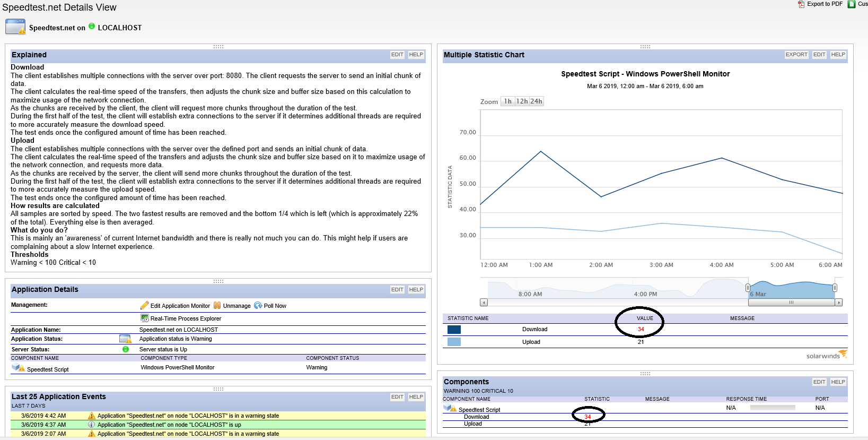Set chart zoom to 24h

pyautogui.click(x=537, y=101)
